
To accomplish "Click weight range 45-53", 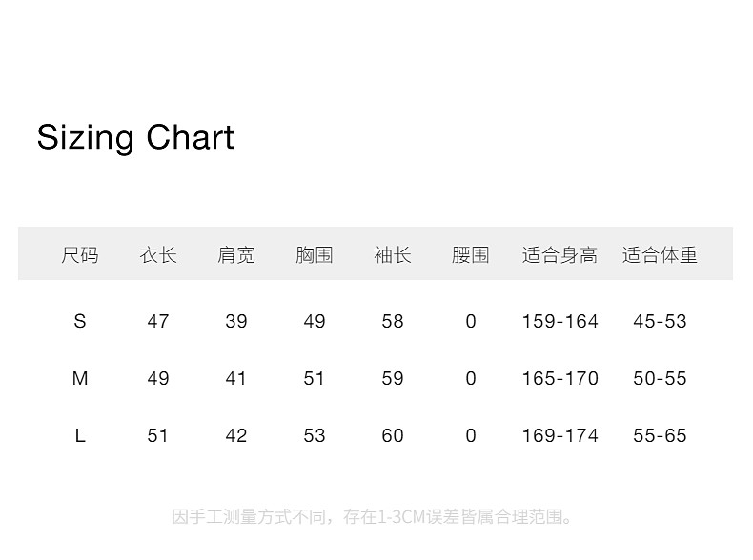I will [660, 322].
